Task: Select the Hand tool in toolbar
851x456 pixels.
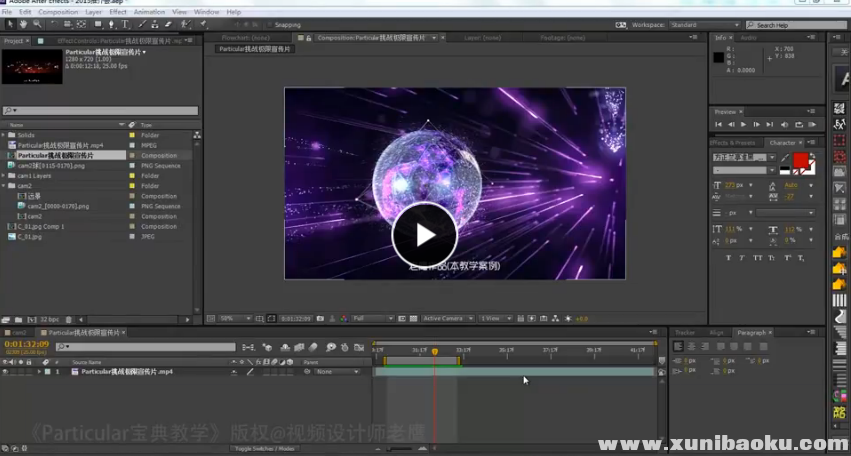Action: point(23,23)
